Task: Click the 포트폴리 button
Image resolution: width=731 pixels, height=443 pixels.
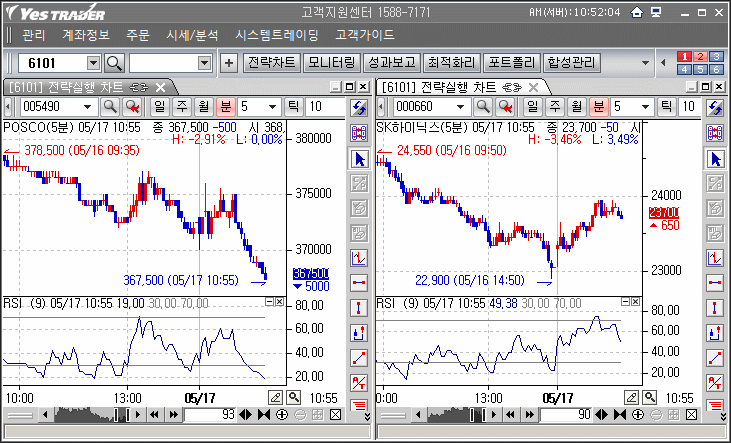Action: tap(512, 63)
